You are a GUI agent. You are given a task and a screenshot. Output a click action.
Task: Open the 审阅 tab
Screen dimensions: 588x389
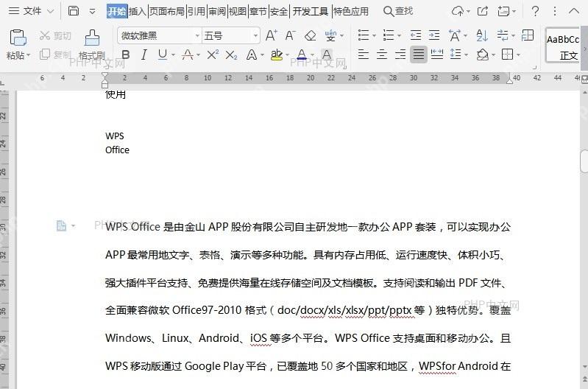(217, 11)
